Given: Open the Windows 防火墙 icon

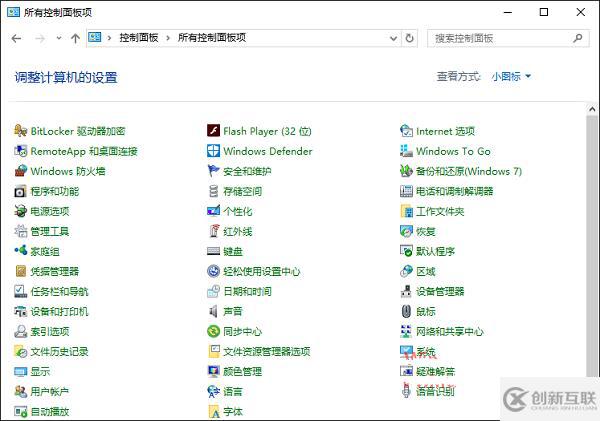Looking at the screenshot, I should pos(20,171).
